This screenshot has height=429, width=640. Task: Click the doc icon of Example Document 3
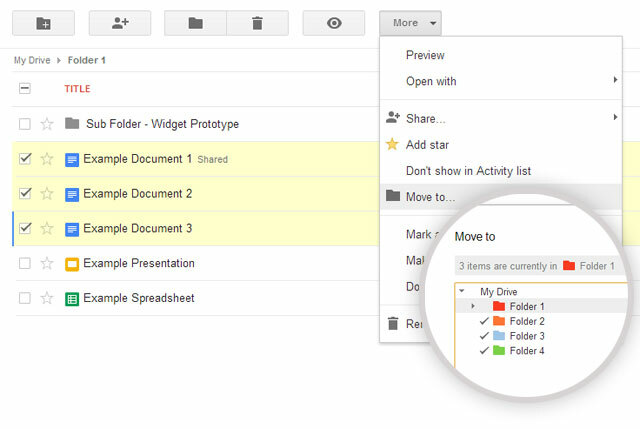pos(72,229)
